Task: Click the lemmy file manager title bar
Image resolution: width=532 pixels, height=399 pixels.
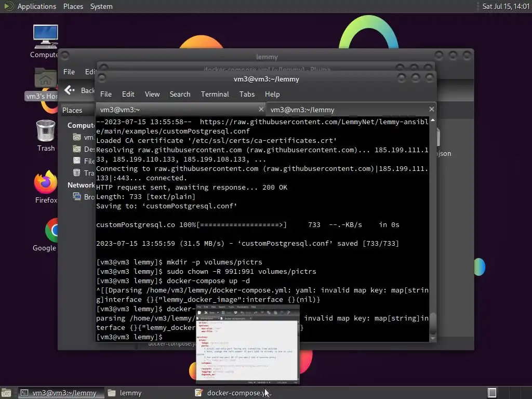Action: point(267,56)
